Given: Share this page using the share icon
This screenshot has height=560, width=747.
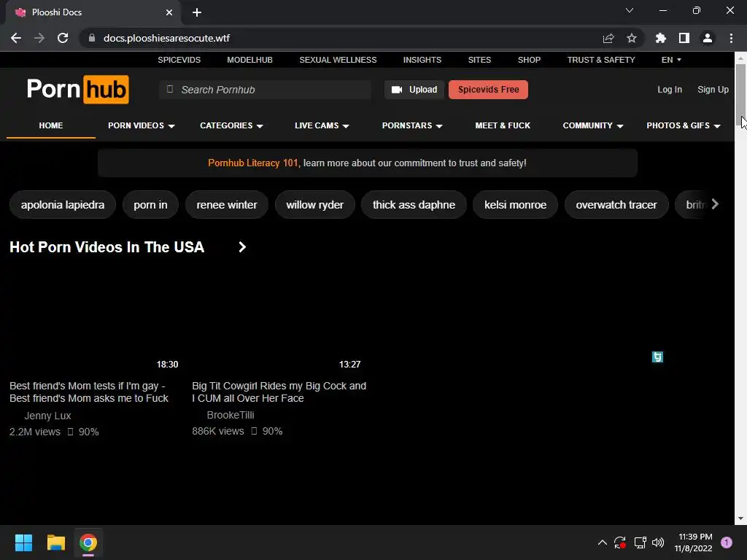Looking at the screenshot, I should click(x=608, y=38).
